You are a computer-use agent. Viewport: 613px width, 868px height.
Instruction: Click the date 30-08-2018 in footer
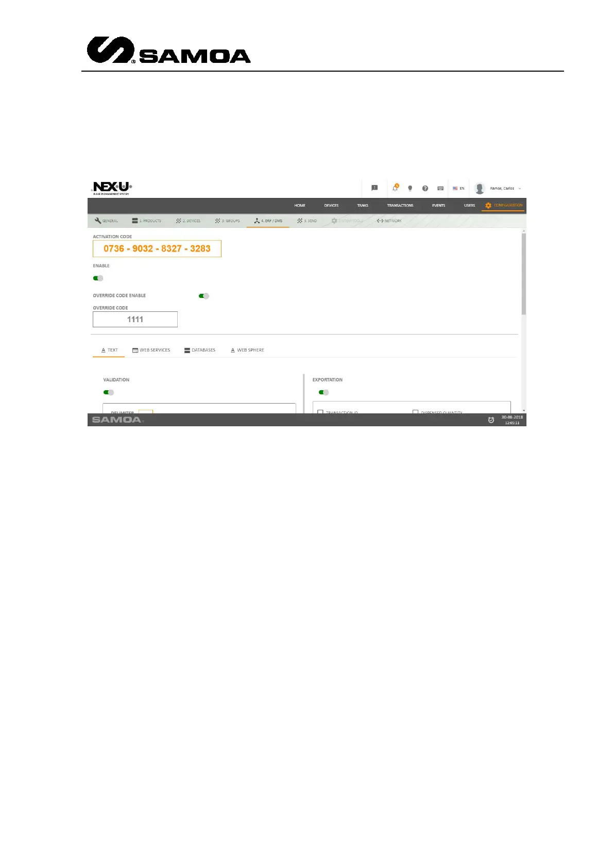click(512, 417)
